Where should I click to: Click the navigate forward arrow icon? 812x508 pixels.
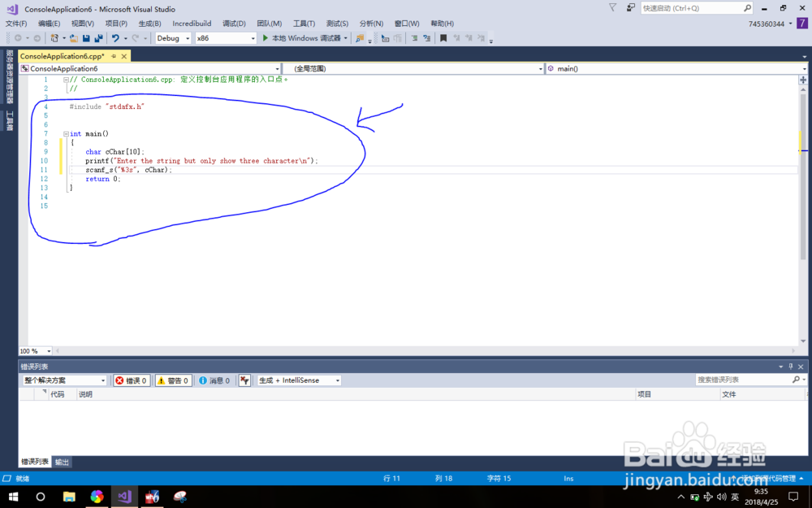[37, 38]
